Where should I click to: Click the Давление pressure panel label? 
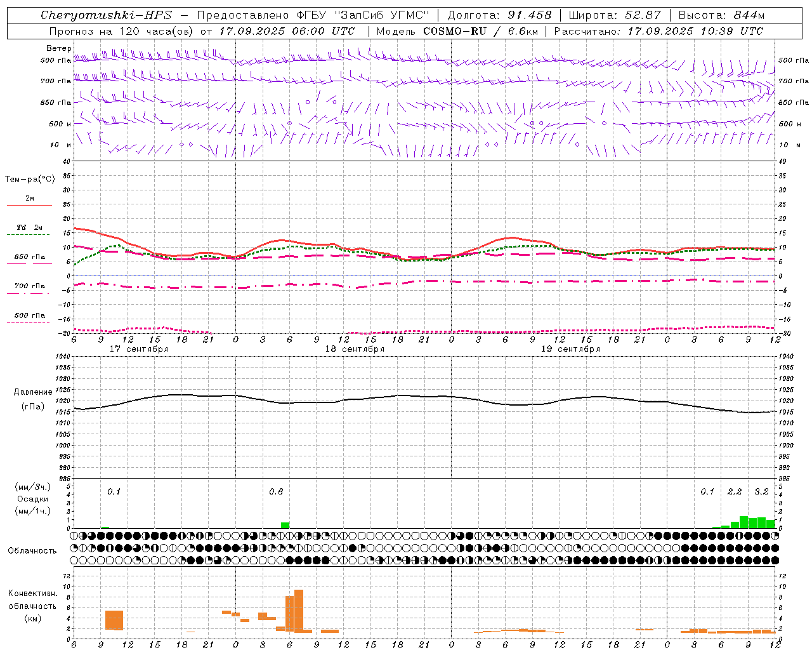(33, 392)
